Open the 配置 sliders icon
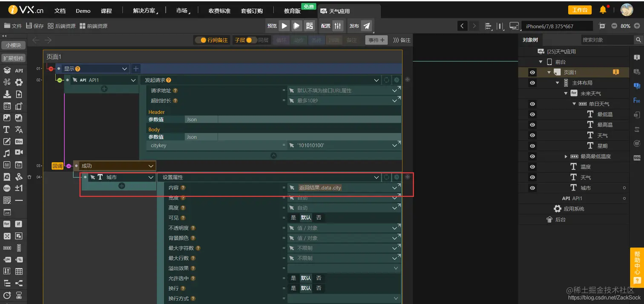This screenshot has height=304, width=644. click(338, 26)
